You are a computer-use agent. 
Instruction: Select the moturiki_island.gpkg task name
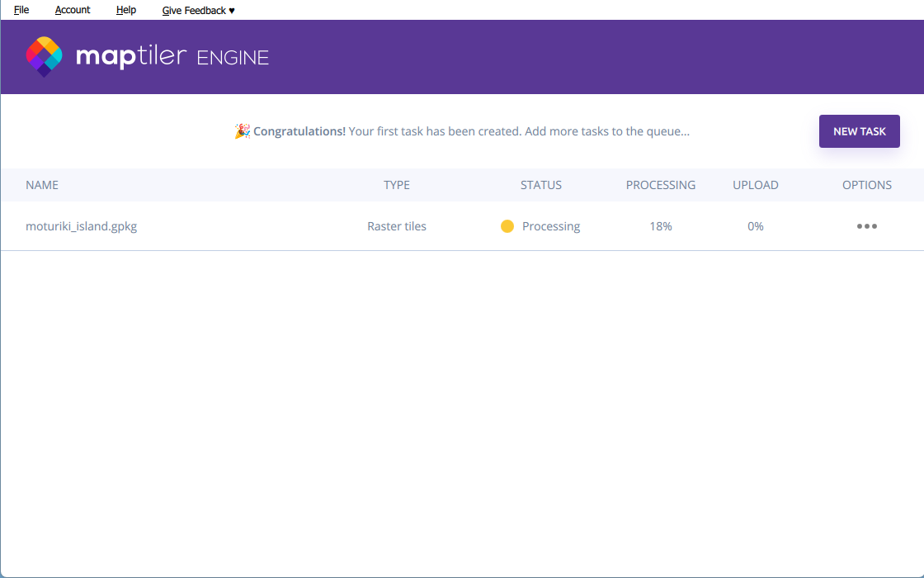tap(81, 226)
